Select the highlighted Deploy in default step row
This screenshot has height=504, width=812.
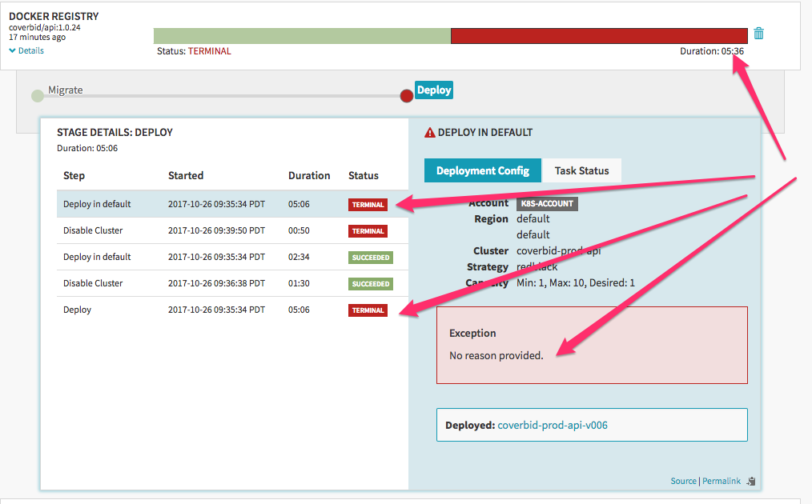[200, 204]
